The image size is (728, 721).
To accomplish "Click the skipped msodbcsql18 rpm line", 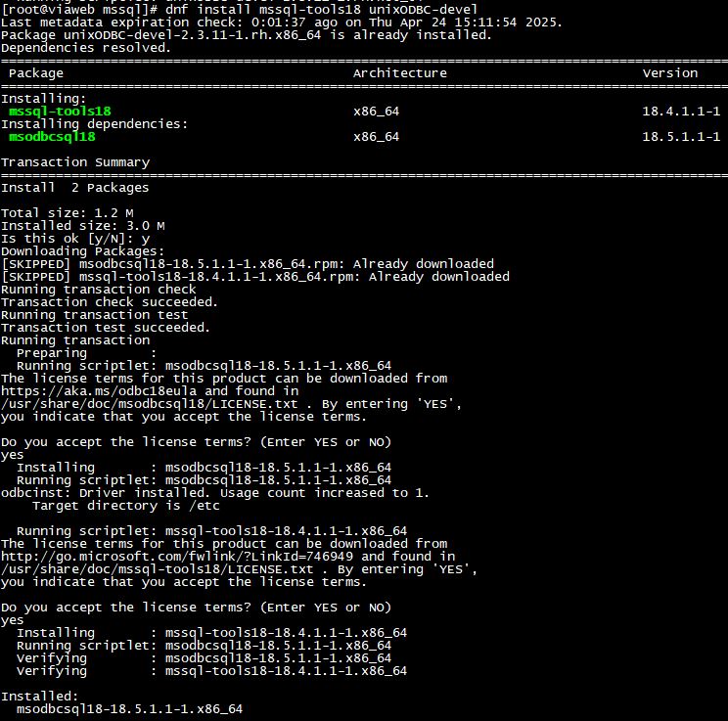I will [248, 264].
